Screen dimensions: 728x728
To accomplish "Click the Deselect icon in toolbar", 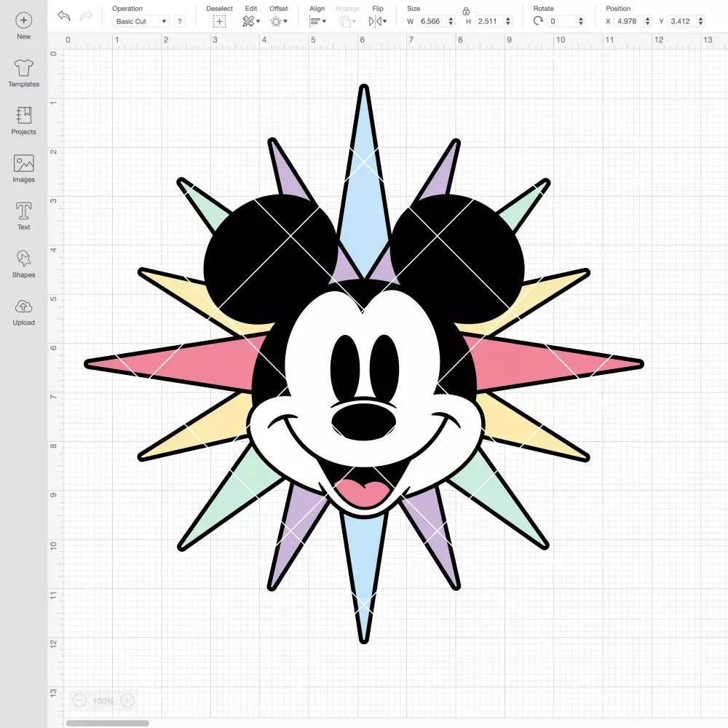I will click(x=220, y=21).
